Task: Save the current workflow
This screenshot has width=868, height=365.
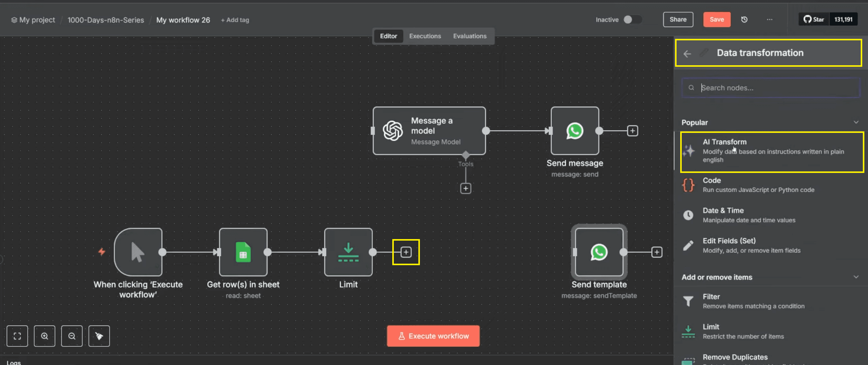Action: tap(717, 19)
